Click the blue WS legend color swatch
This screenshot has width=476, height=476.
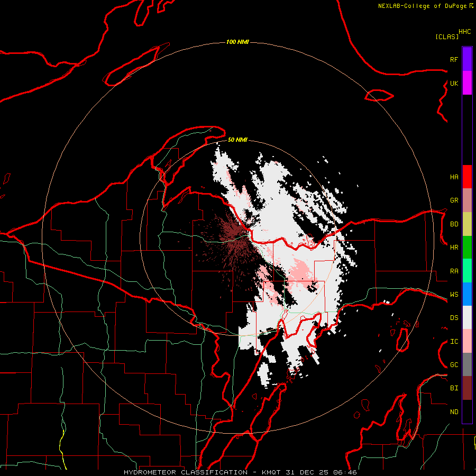pos(467,294)
